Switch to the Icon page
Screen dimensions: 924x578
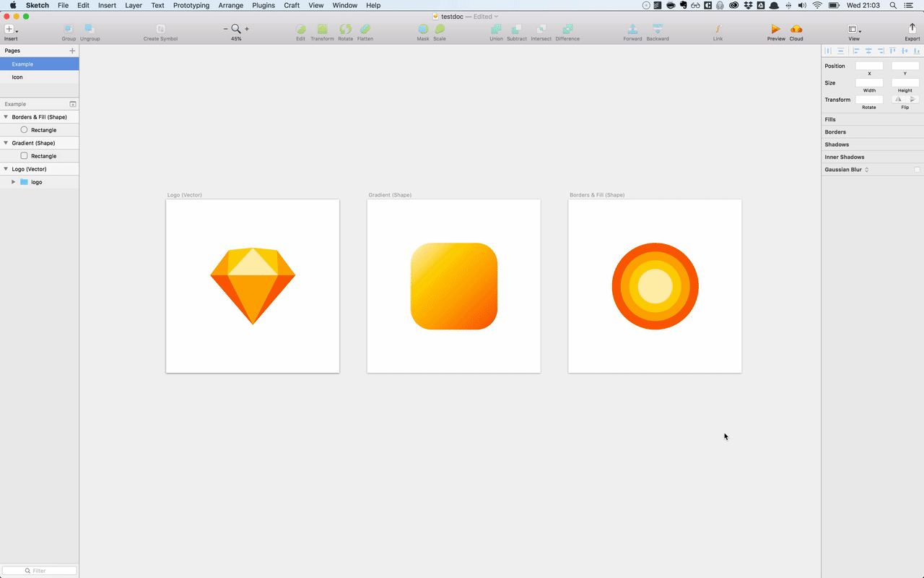pos(17,77)
